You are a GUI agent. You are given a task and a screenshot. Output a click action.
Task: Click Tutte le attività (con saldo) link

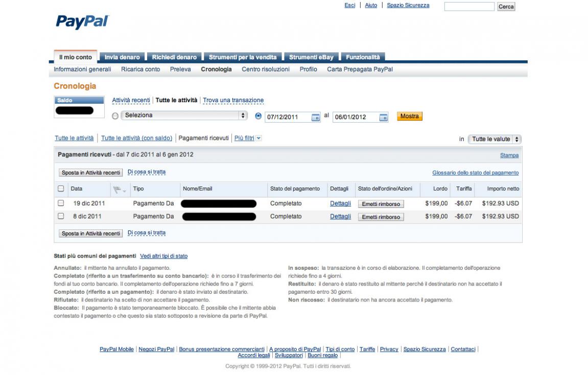(136, 138)
